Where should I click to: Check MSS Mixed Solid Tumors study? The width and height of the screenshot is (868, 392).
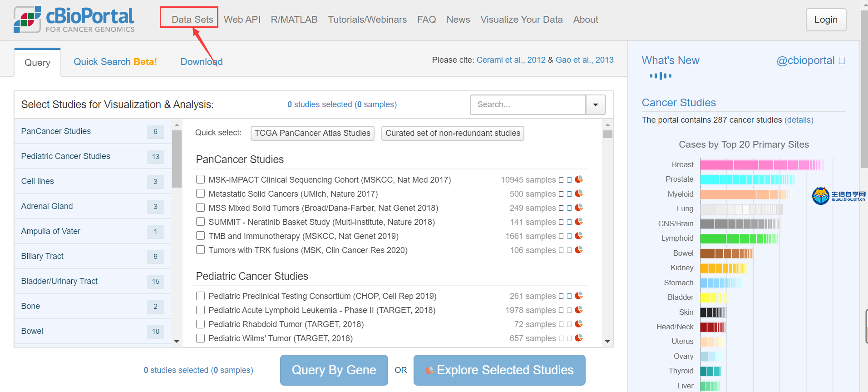point(200,208)
